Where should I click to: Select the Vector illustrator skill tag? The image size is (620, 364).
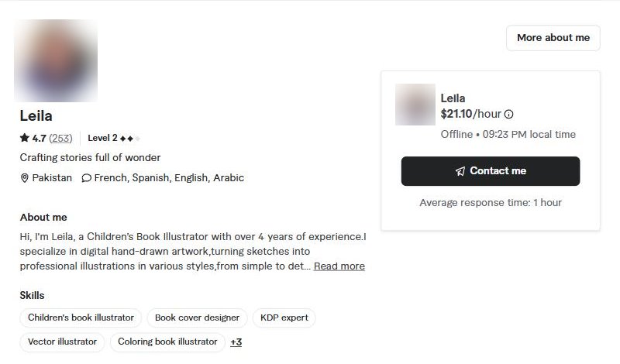(x=62, y=342)
